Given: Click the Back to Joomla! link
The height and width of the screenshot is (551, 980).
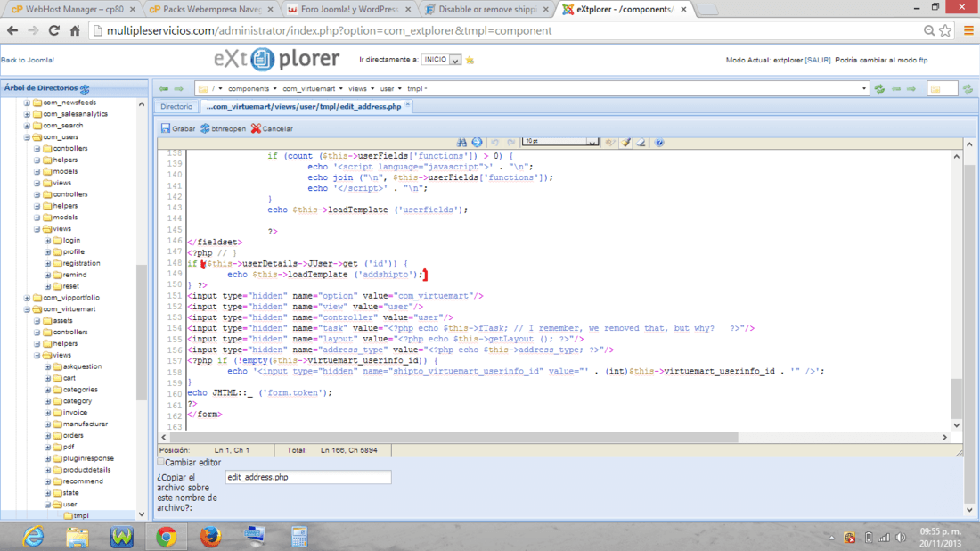Looking at the screenshot, I should (28, 60).
